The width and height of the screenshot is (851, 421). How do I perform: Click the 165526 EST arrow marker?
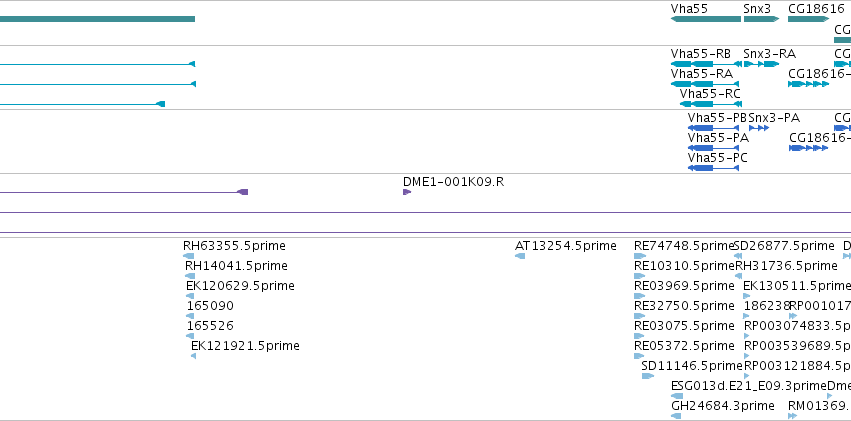click(x=190, y=336)
